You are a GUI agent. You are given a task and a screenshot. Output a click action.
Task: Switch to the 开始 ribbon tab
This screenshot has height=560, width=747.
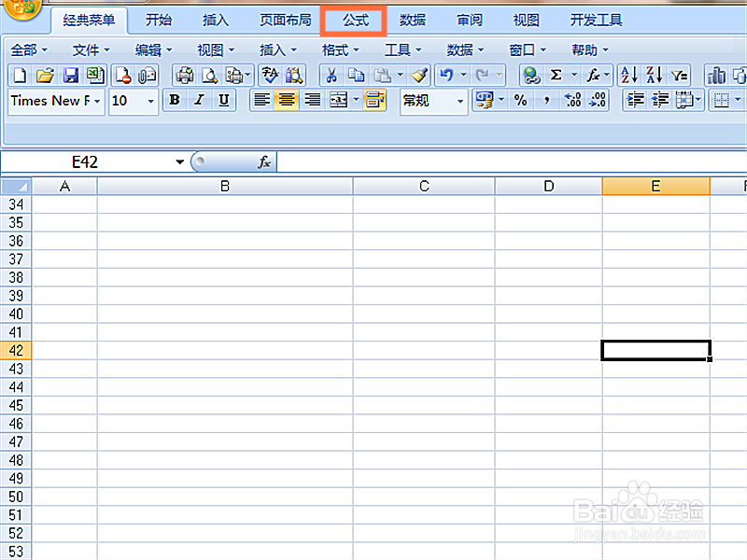159,21
